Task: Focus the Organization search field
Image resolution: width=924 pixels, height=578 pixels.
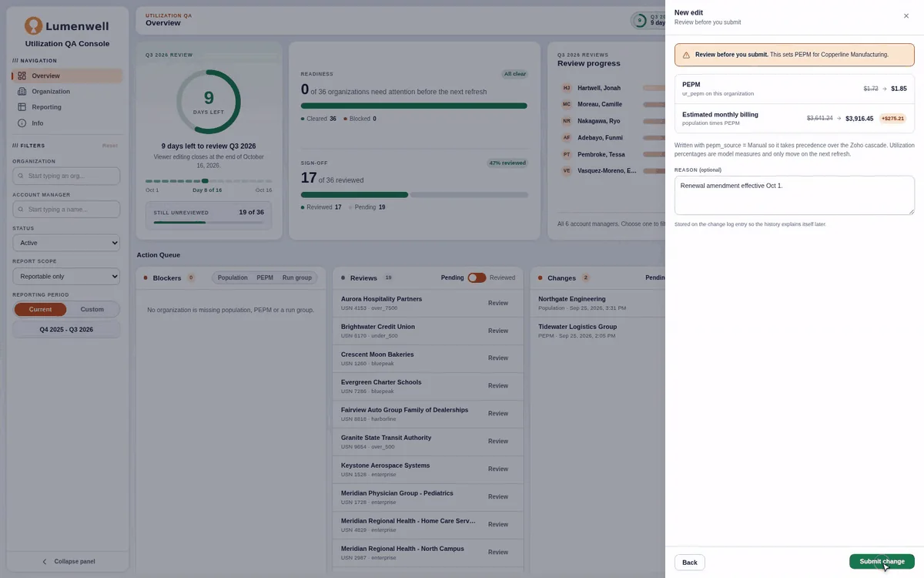Action: [66, 176]
